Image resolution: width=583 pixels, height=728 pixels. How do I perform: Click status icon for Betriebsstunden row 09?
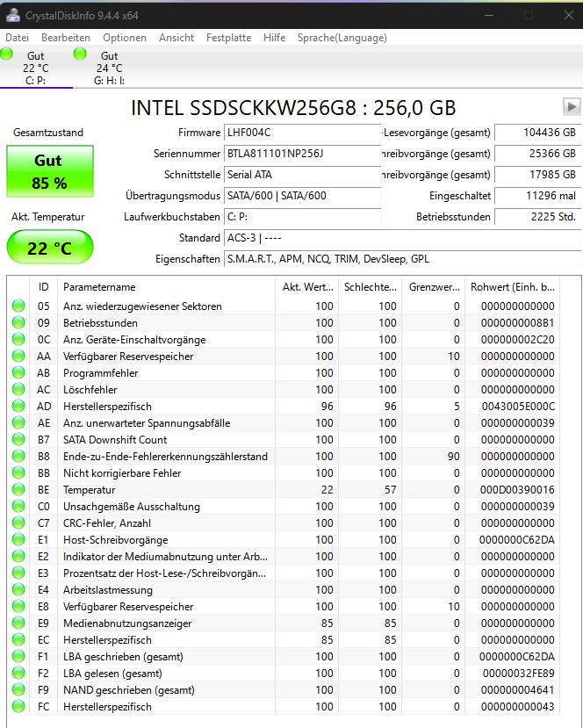pos(18,322)
